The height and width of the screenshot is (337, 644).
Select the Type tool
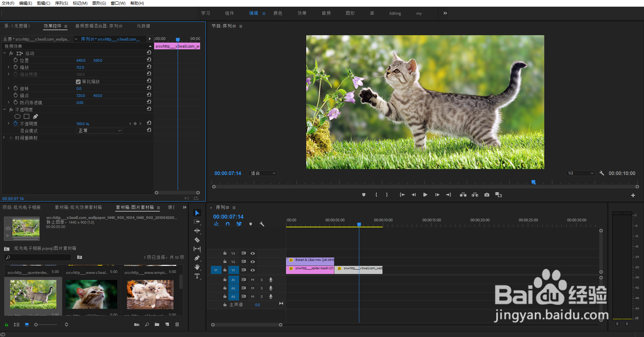coord(197,276)
